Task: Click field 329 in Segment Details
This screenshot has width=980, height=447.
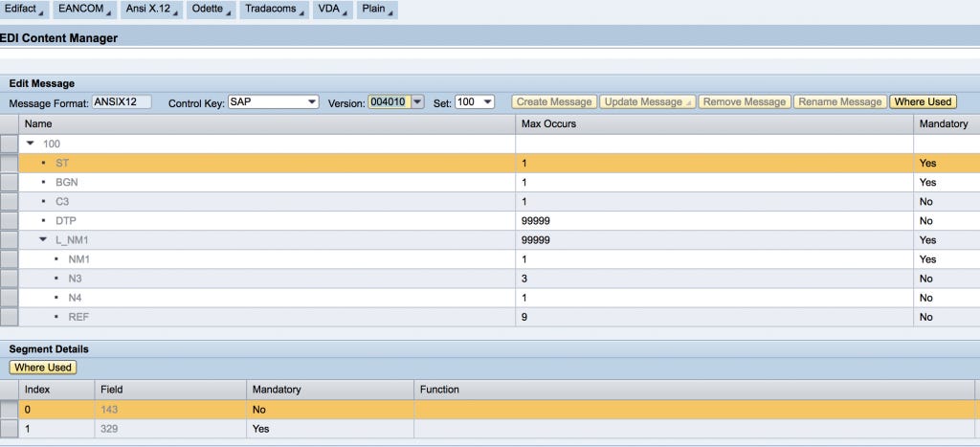Action: tap(109, 429)
